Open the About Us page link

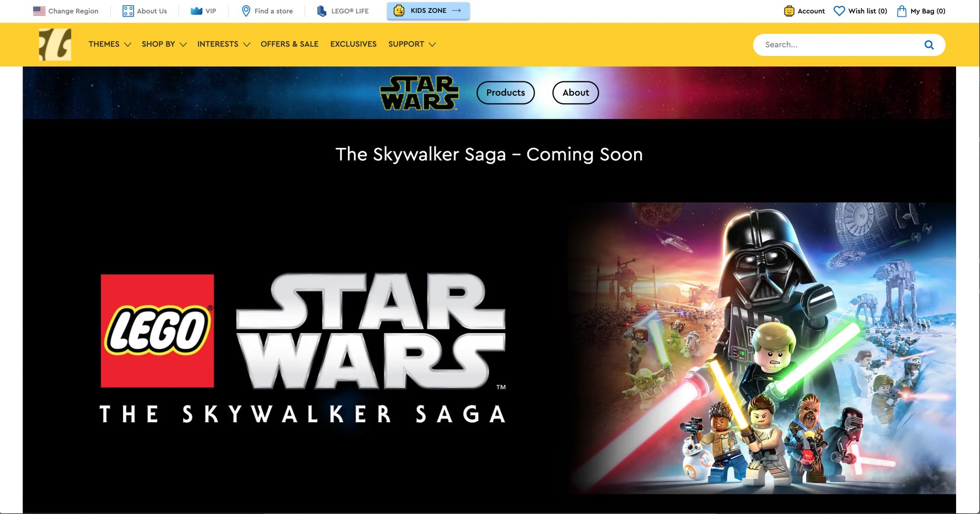(x=152, y=11)
